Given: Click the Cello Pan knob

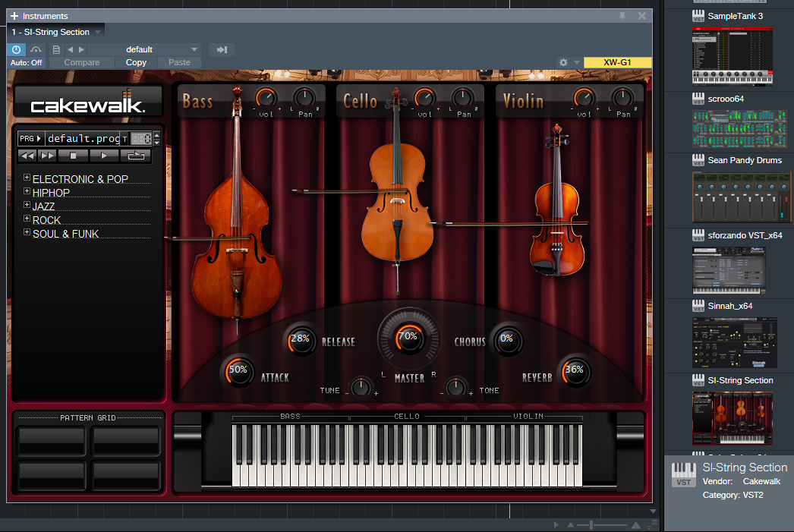Looking at the screenshot, I should 462,97.
